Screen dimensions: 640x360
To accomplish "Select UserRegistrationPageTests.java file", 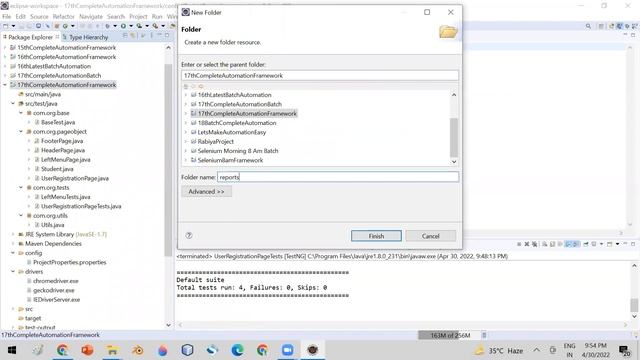I will [81, 207].
